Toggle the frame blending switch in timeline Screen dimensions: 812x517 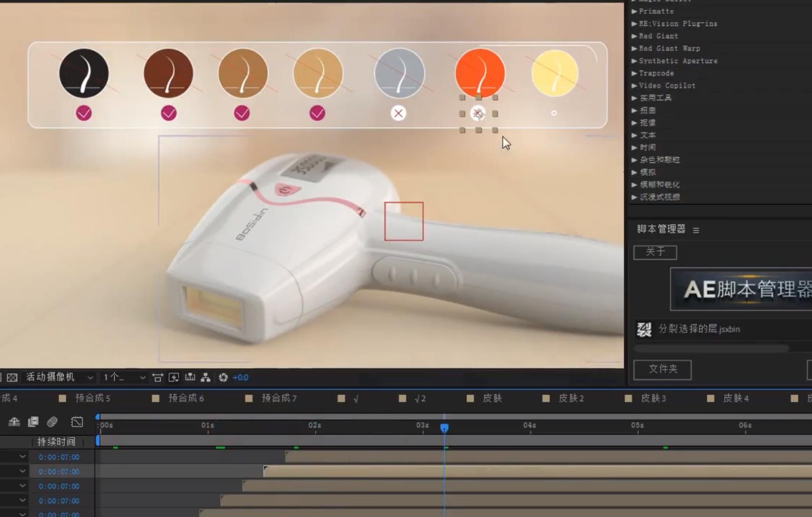click(32, 421)
